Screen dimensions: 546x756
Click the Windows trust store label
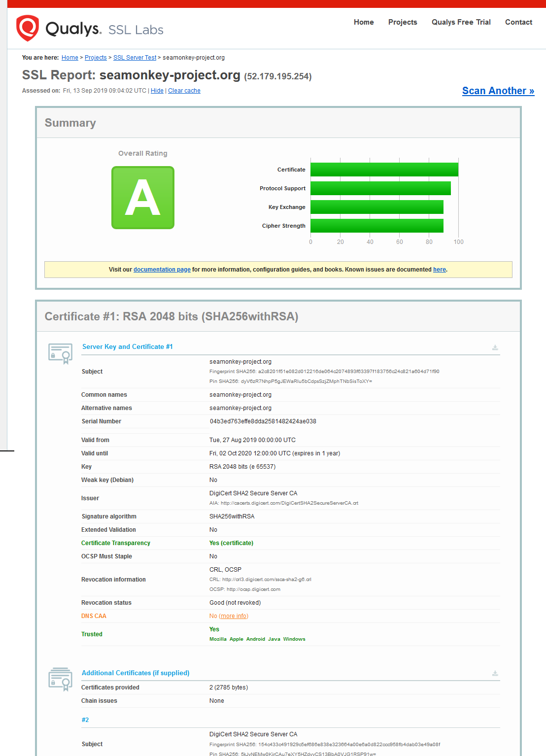pos(294,639)
